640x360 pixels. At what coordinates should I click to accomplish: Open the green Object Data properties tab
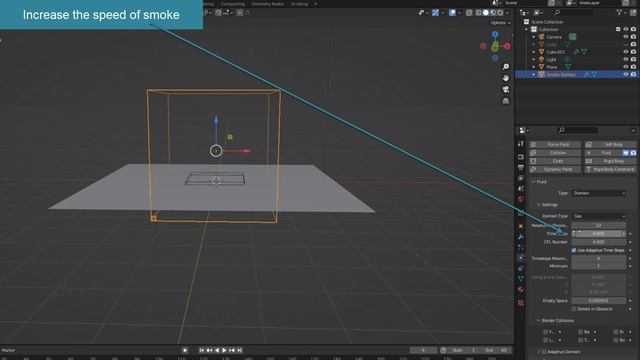[x=521, y=279]
